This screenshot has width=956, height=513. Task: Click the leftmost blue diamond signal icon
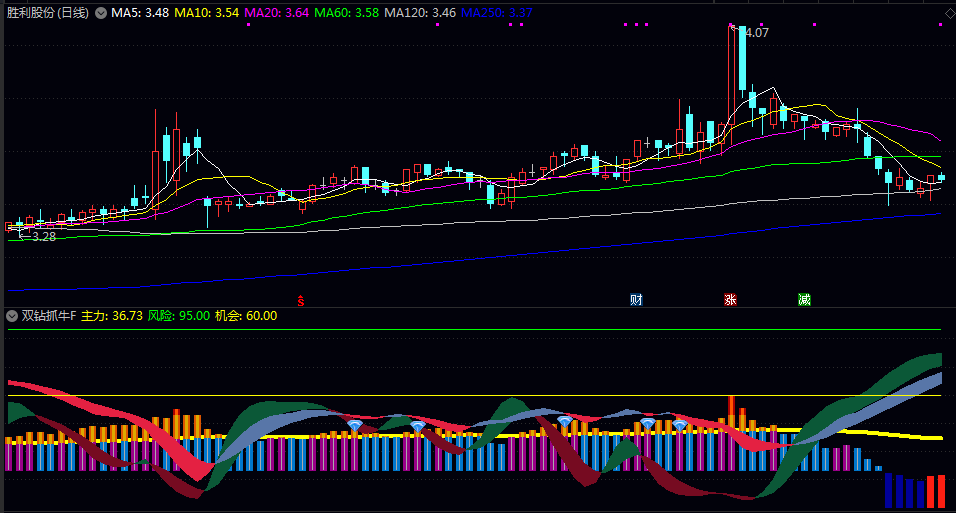354,425
